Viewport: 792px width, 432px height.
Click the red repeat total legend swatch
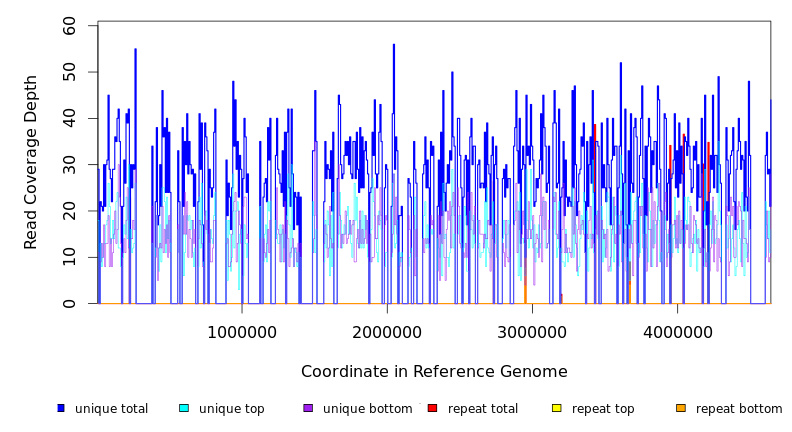pos(432,408)
